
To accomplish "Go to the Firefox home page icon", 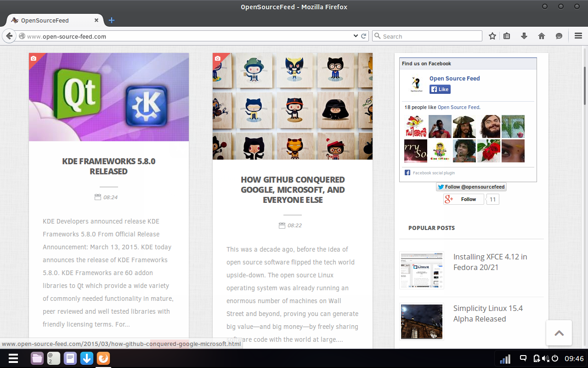I will [542, 36].
